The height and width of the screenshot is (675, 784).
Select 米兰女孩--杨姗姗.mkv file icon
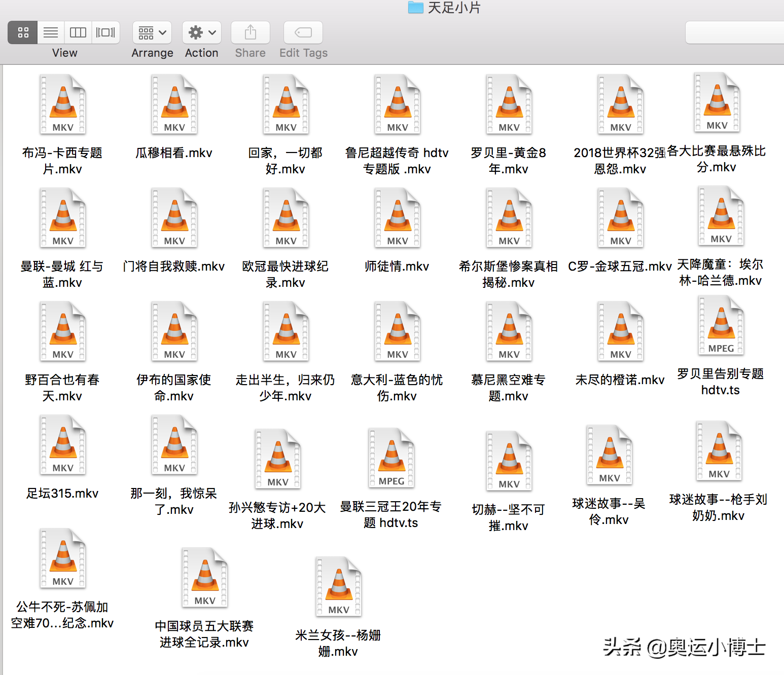point(339,587)
